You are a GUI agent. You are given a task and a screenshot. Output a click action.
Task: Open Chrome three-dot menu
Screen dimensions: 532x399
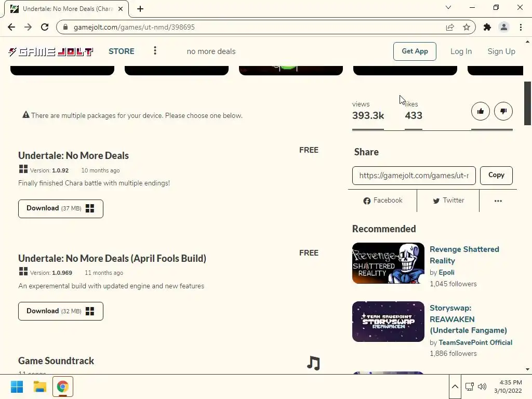pyautogui.click(x=521, y=27)
